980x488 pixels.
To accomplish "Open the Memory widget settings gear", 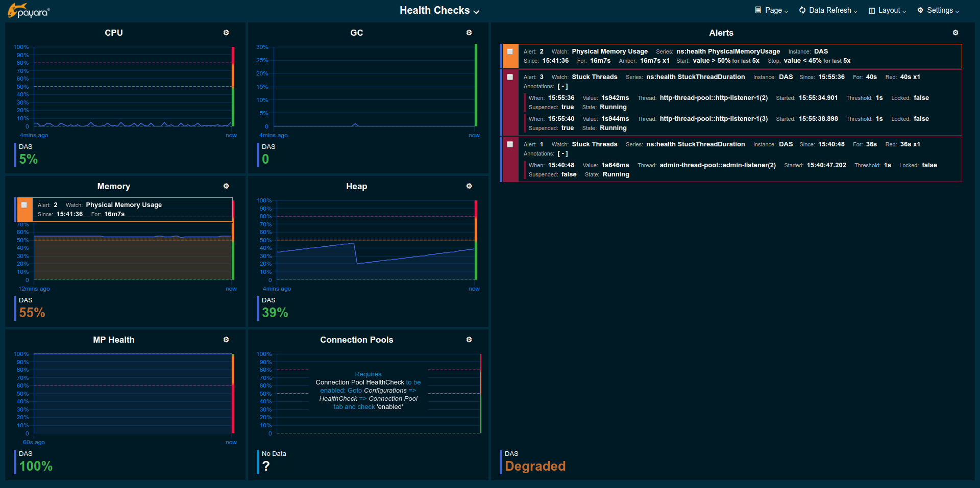I will click(x=226, y=186).
